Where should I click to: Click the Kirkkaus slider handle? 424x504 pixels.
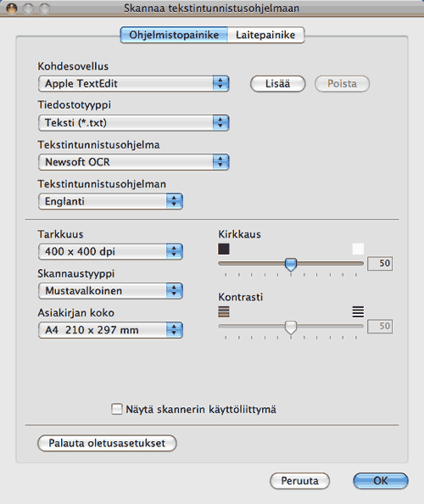[291, 264]
